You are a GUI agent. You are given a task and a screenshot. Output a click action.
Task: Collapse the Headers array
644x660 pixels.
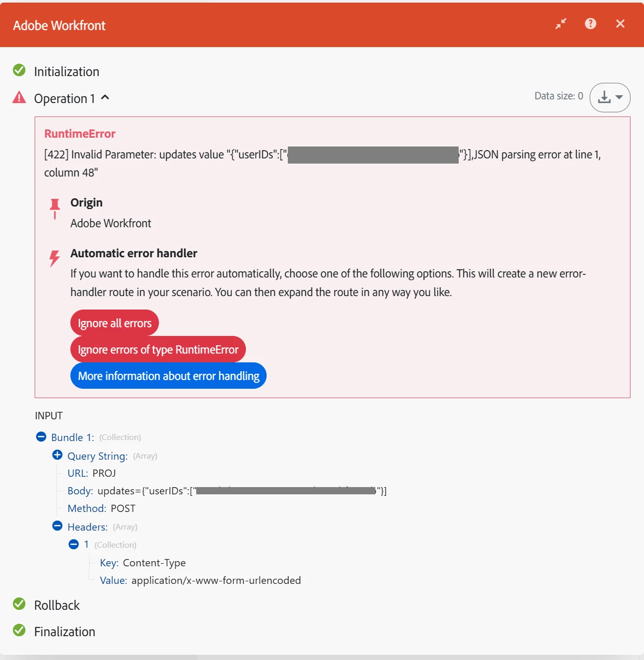(57, 526)
